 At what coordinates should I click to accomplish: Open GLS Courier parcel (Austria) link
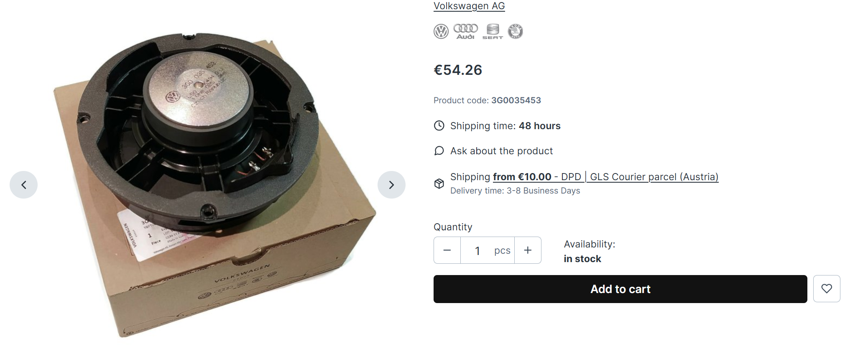click(x=654, y=177)
